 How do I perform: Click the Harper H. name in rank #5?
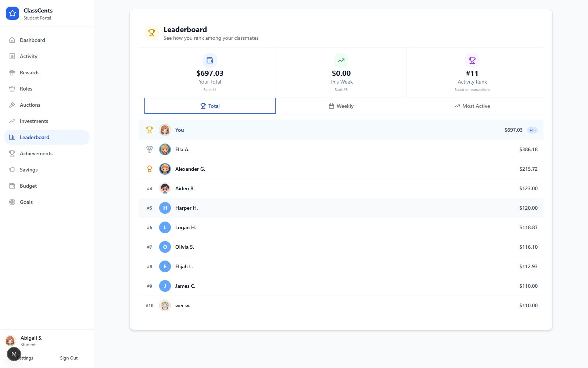pyautogui.click(x=186, y=208)
